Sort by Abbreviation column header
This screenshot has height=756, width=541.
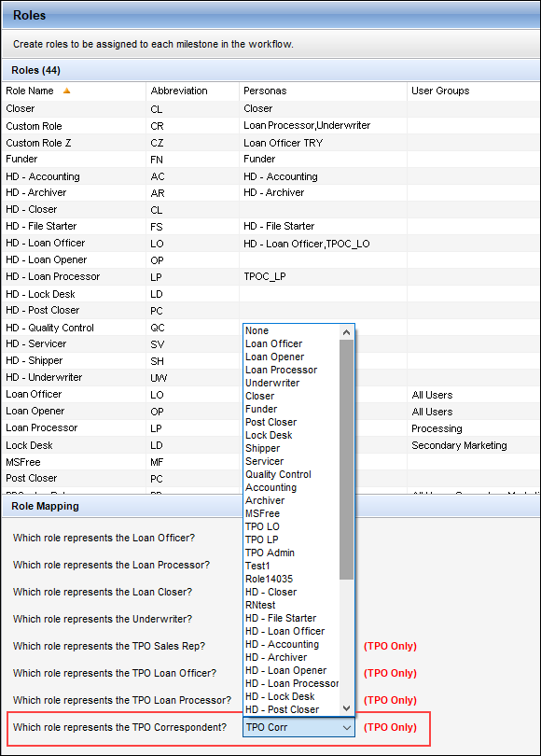[192, 91]
